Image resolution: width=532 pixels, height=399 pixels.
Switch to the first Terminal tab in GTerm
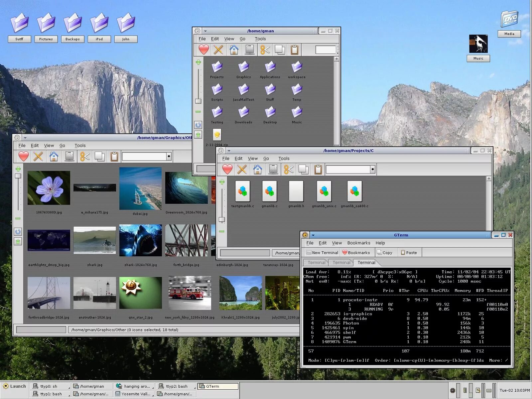pyautogui.click(x=316, y=263)
